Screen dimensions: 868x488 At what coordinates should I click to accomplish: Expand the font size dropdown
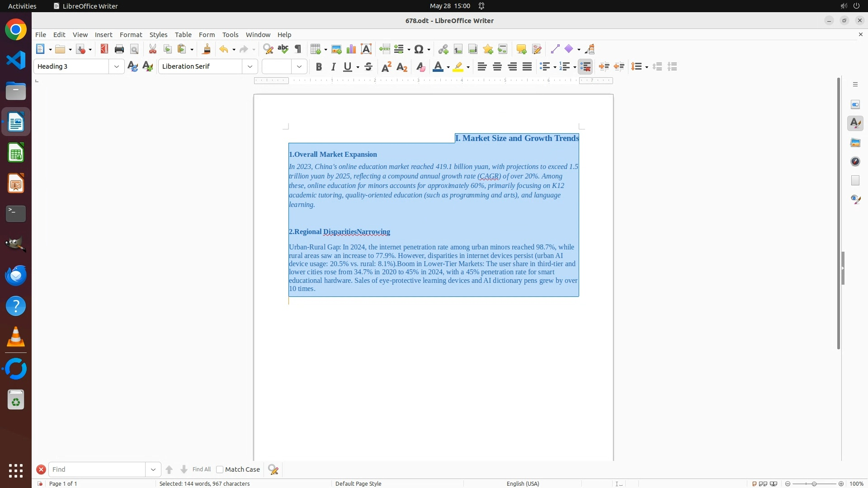pos(299,67)
